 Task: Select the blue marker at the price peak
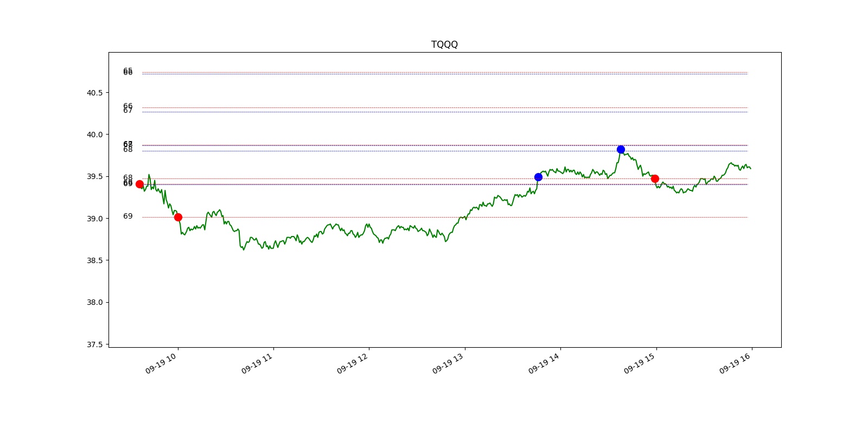click(621, 149)
